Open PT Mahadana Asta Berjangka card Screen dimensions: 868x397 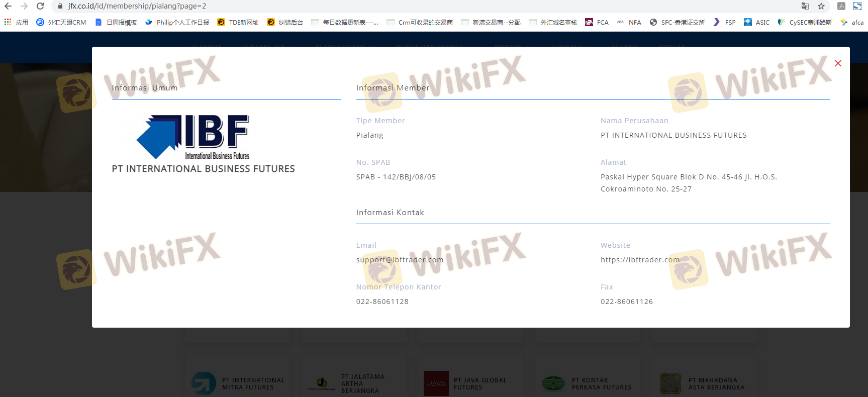704,384
